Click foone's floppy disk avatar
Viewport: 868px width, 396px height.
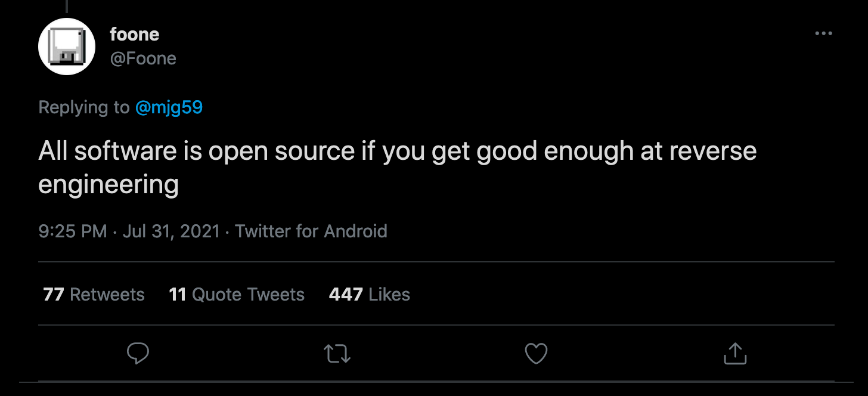coord(67,47)
